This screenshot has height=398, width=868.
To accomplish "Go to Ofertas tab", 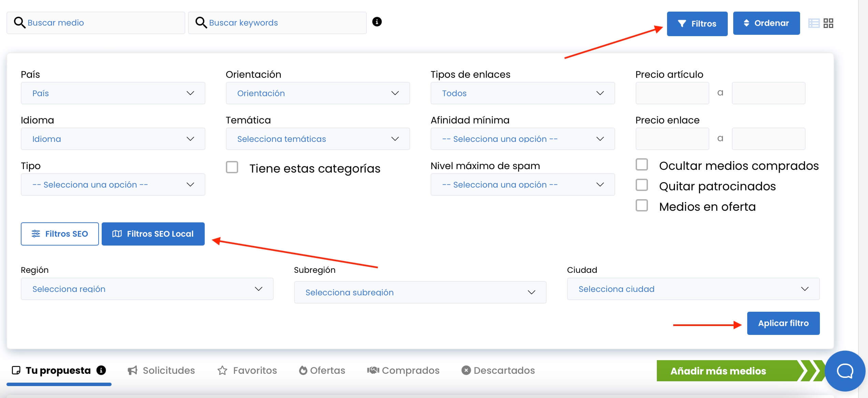I will coord(322,370).
